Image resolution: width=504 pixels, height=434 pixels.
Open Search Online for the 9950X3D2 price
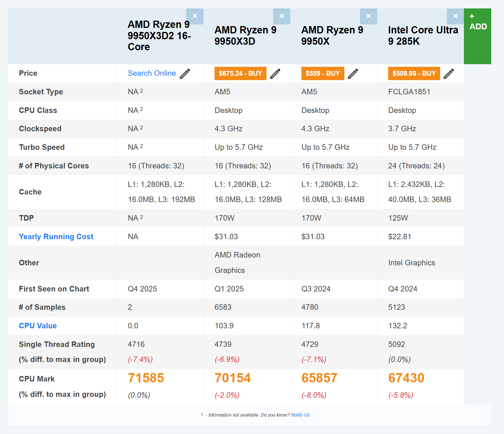point(152,73)
